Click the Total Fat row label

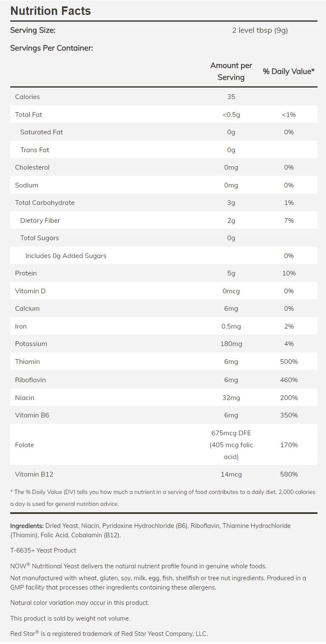coord(28,114)
